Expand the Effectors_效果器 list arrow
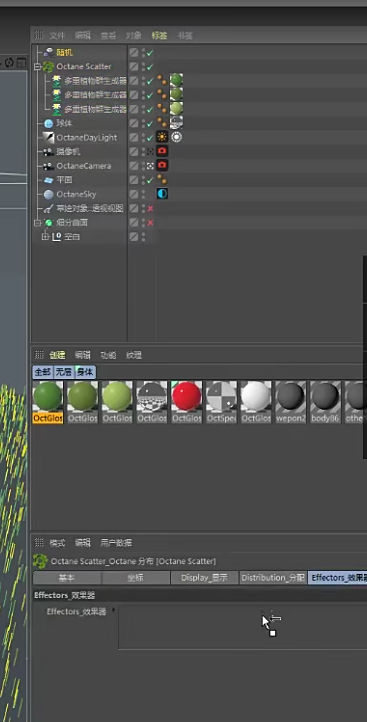 click(113, 610)
